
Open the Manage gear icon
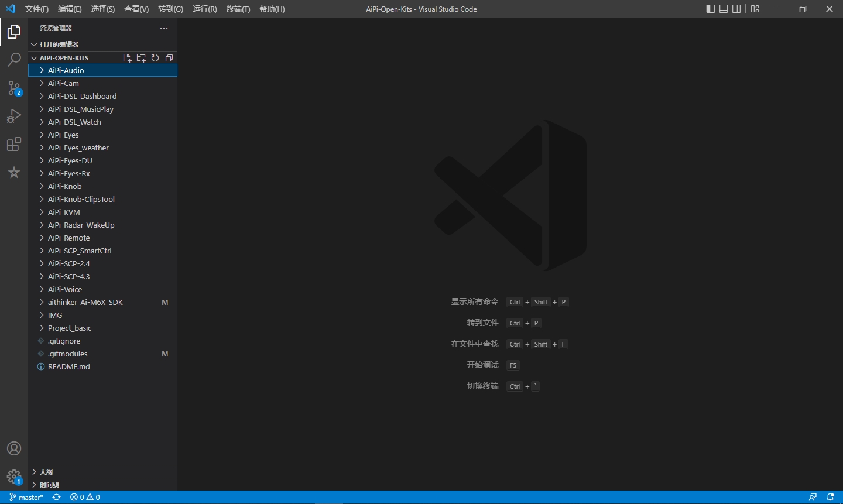[x=14, y=476]
